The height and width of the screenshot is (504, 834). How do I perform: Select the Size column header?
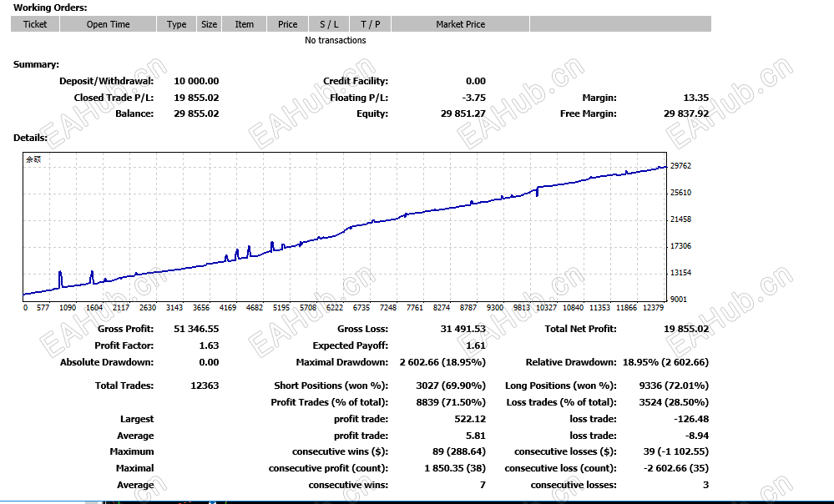(x=209, y=24)
